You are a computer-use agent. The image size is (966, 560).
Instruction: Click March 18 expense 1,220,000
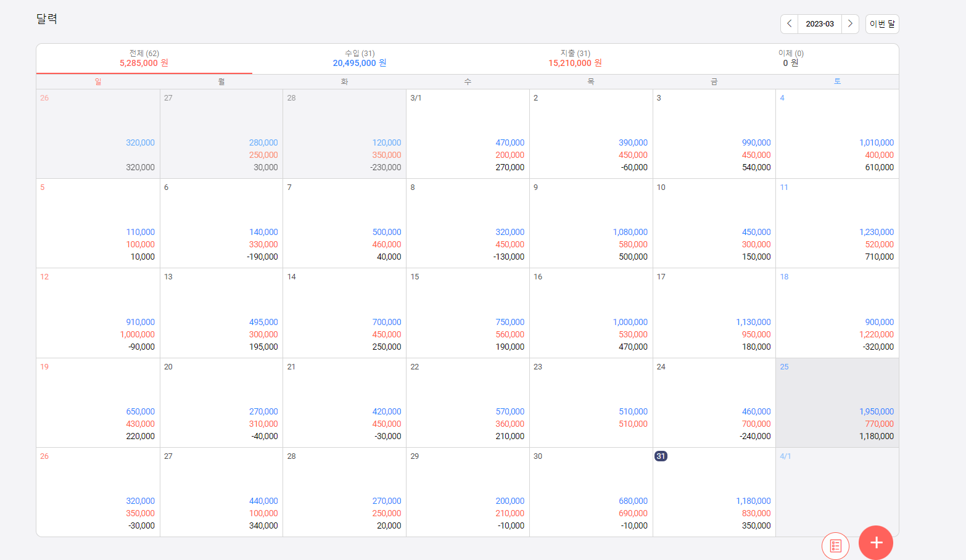tap(876, 334)
